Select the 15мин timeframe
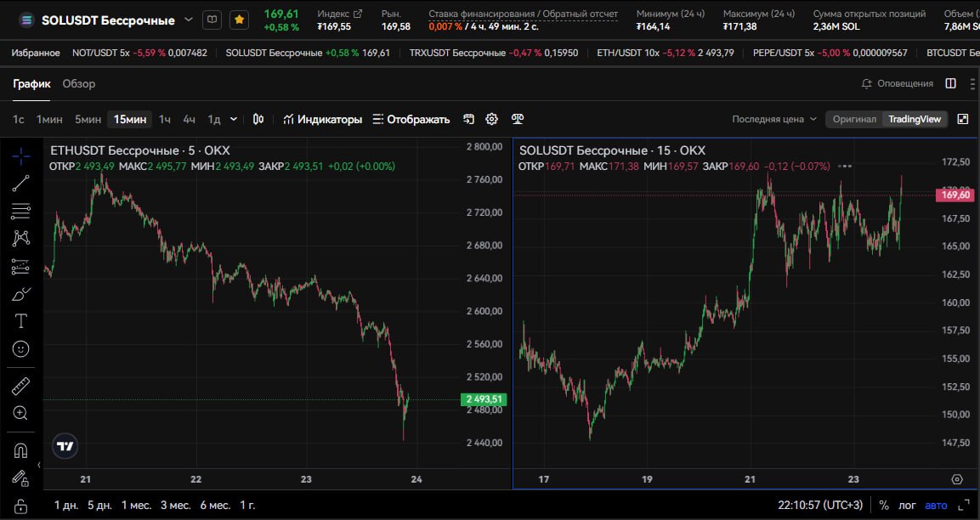Viewport: 980px width, 520px height. [x=129, y=119]
